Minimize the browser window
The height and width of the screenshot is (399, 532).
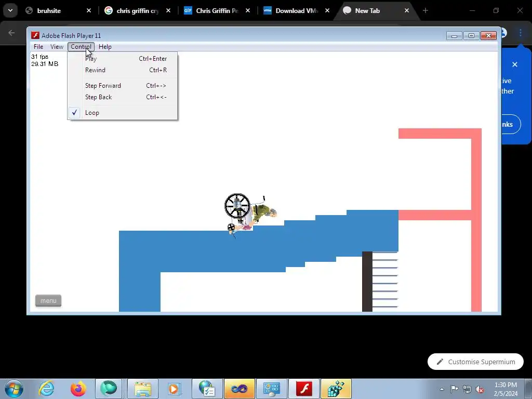472,11
